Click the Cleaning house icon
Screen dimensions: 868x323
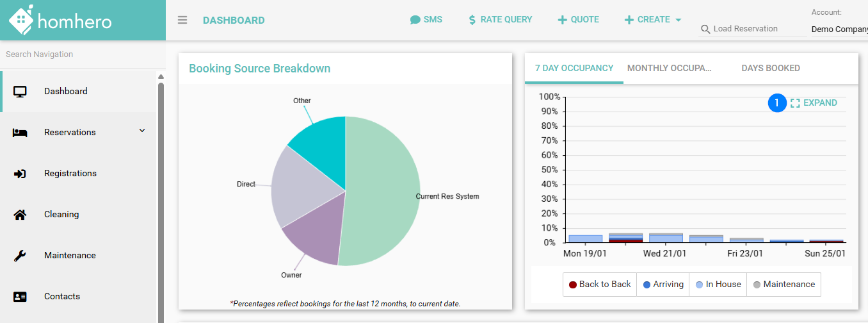click(20, 215)
